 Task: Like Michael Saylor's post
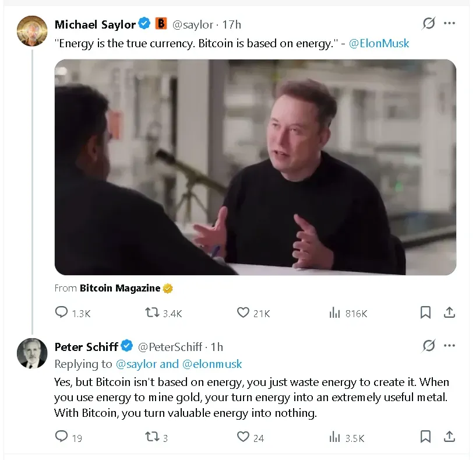242,312
